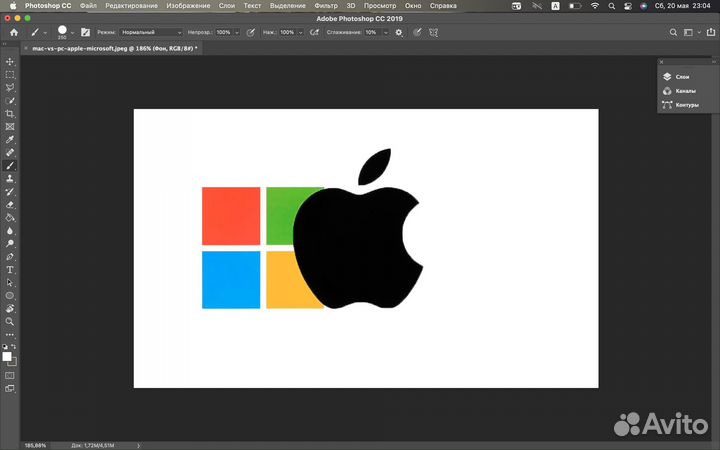Open the Brush tool preset picker
Screen dimensions: 720x450
[39, 32]
